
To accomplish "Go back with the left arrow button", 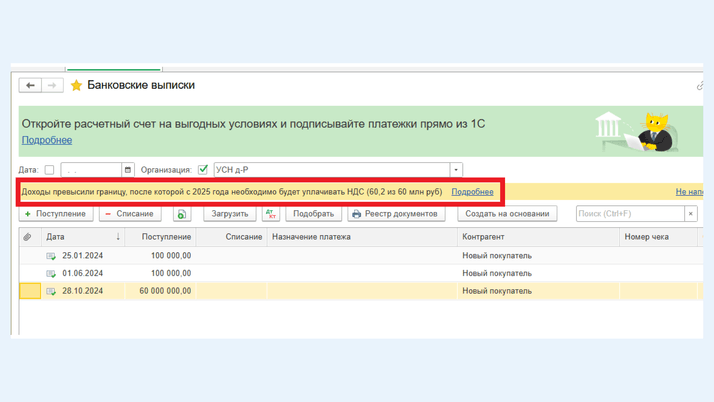I will [x=30, y=85].
